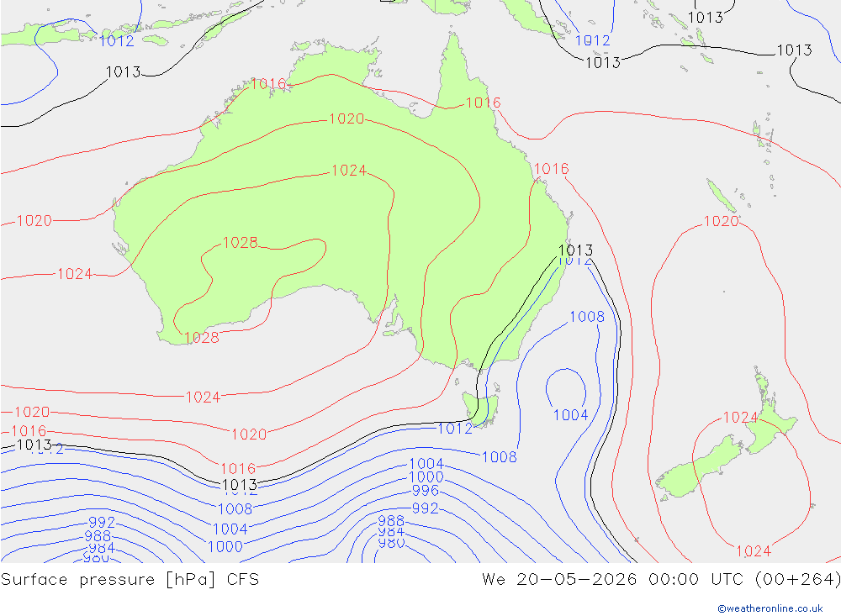Click the 1013 label near the top-right corner

pos(795,50)
